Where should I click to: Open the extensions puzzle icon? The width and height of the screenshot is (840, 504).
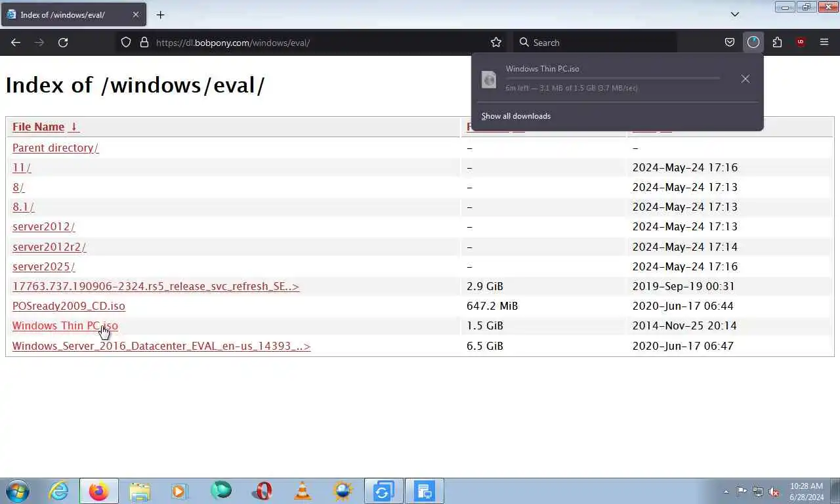pyautogui.click(x=777, y=42)
